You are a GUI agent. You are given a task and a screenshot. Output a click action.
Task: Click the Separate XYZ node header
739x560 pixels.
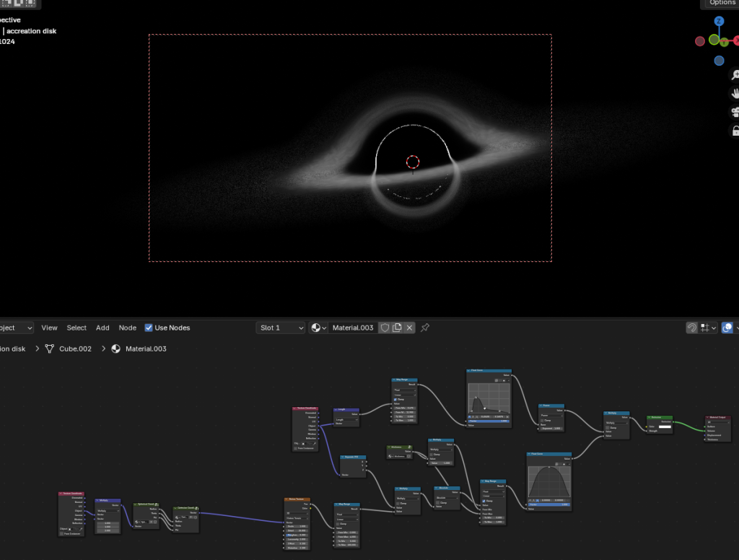pos(352,457)
